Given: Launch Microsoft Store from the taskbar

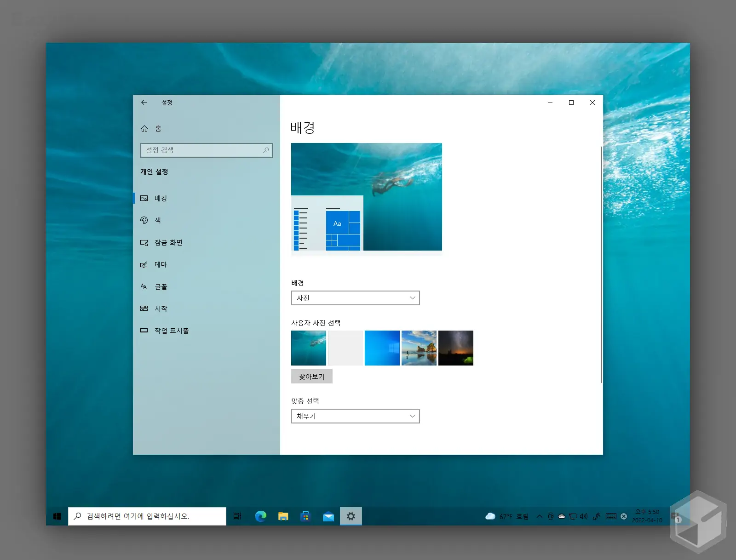Looking at the screenshot, I should (x=305, y=516).
